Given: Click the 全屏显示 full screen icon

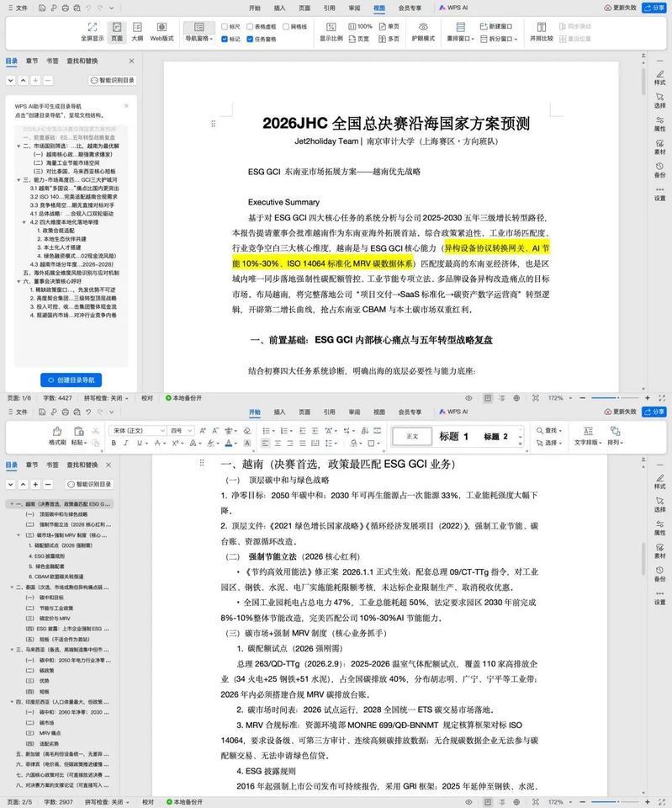Looking at the screenshot, I should (93, 31).
